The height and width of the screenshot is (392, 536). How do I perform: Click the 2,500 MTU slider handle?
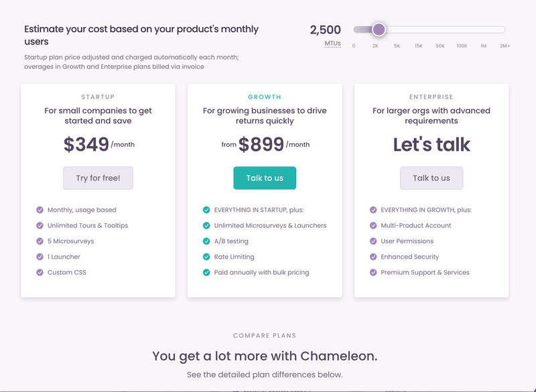[x=379, y=29]
